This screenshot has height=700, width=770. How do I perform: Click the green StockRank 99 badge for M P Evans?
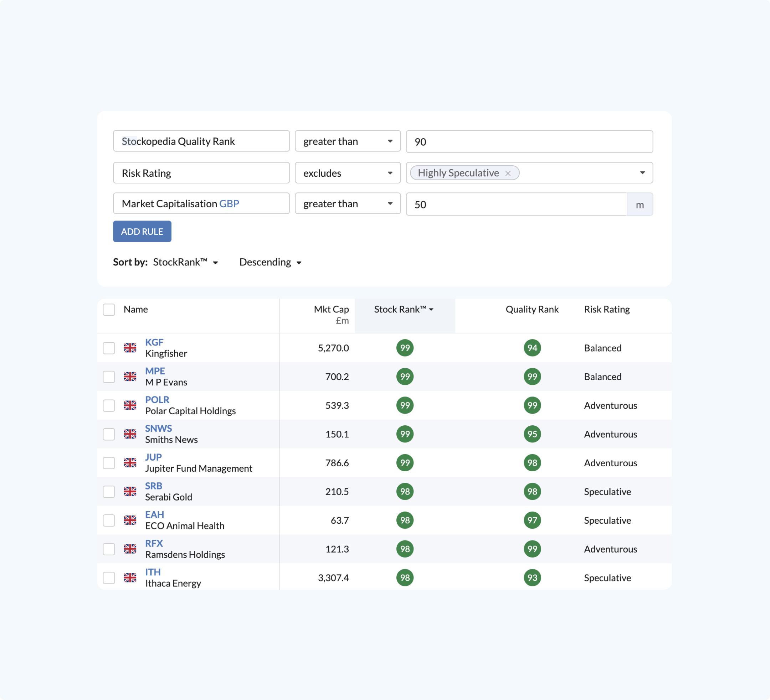pos(405,377)
